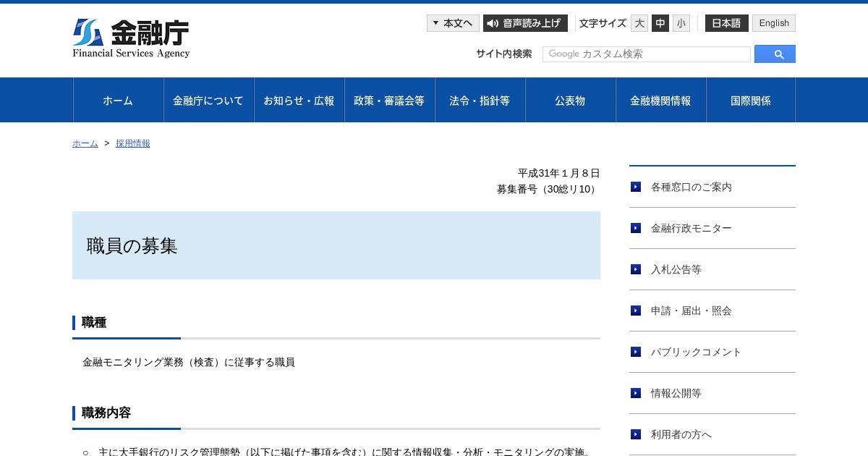Set font size to medium (中)
This screenshot has height=456, width=868.
(660, 23)
